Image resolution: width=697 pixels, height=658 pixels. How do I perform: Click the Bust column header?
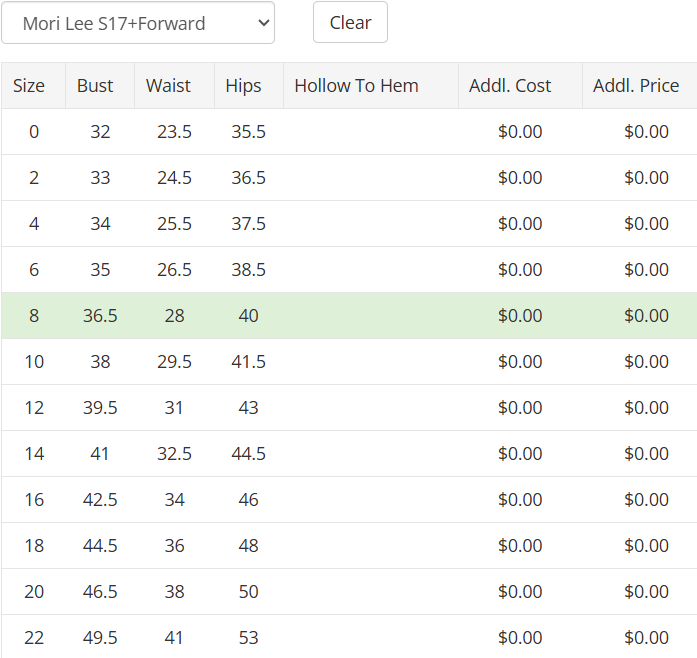(100, 85)
